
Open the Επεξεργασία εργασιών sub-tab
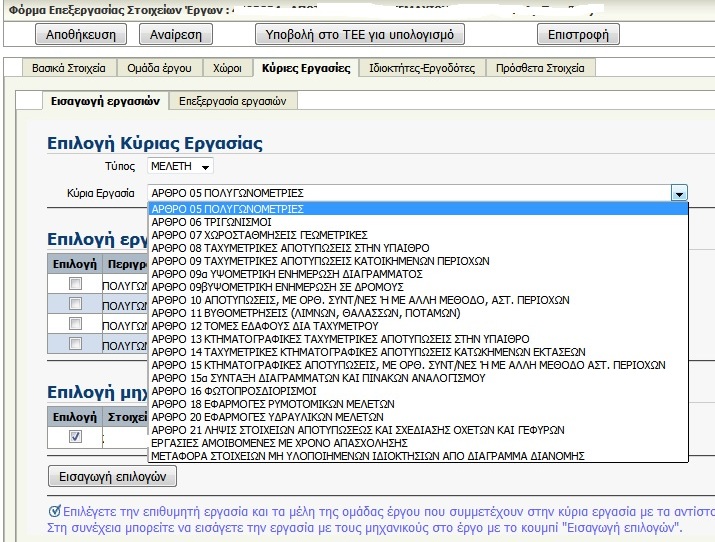point(232,101)
